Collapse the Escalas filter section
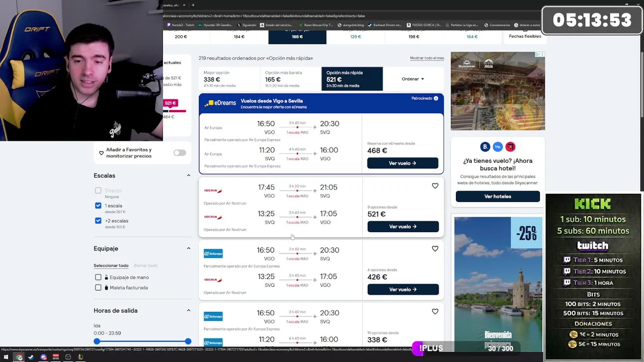The width and height of the screenshot is (644, 362). click(189, 175)
